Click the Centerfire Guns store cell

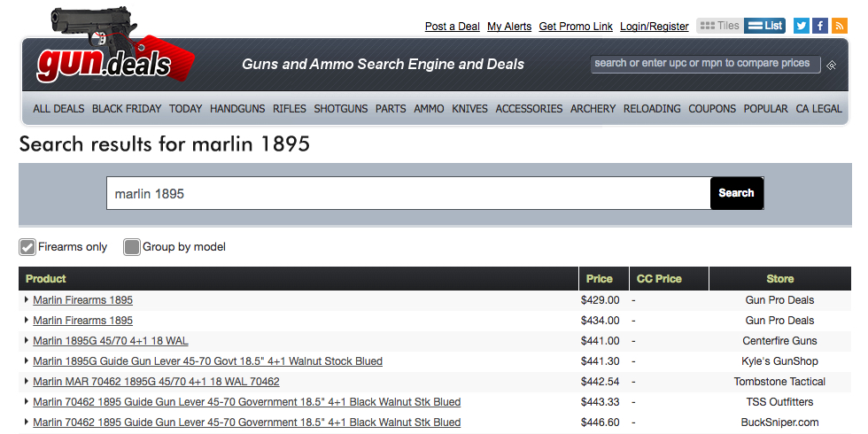(780, 341)
